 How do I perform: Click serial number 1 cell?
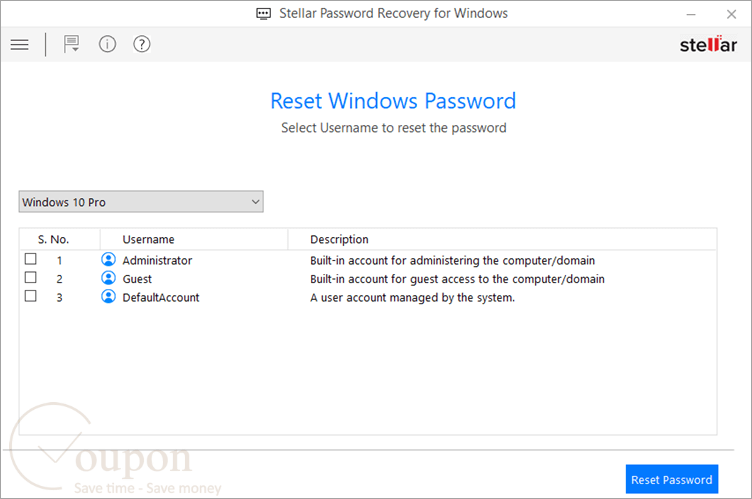(59, 261)
